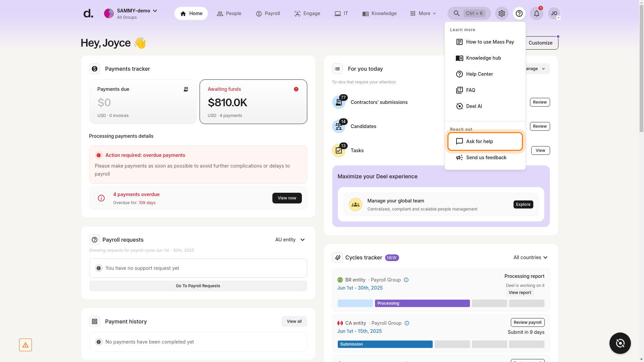
Task: Click the help question mark icon
Action: [519, 13]
